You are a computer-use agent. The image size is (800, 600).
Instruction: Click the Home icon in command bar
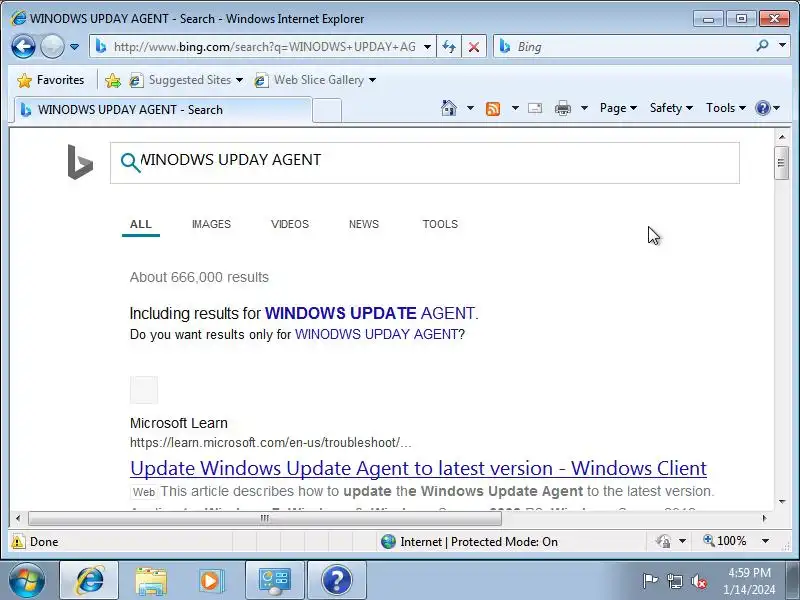coord(449,108)
